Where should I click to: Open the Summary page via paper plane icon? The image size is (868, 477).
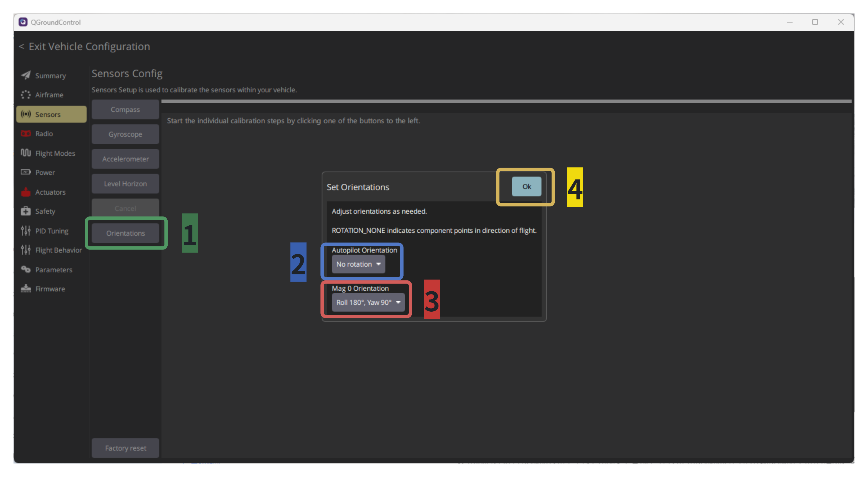point(26,75)
